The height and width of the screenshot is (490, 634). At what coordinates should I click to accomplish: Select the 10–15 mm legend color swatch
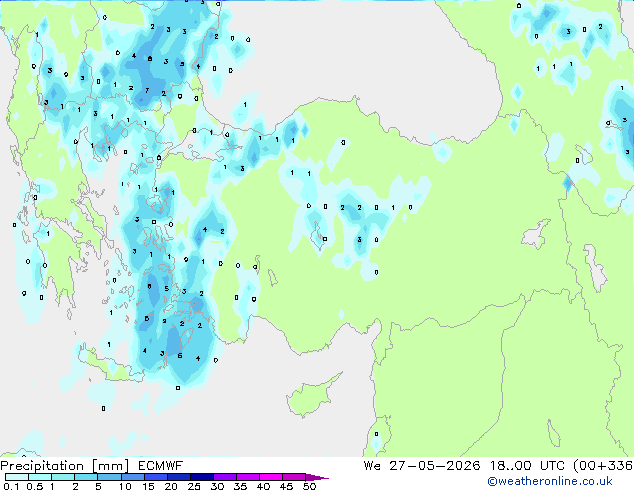(x=132, y=477)
